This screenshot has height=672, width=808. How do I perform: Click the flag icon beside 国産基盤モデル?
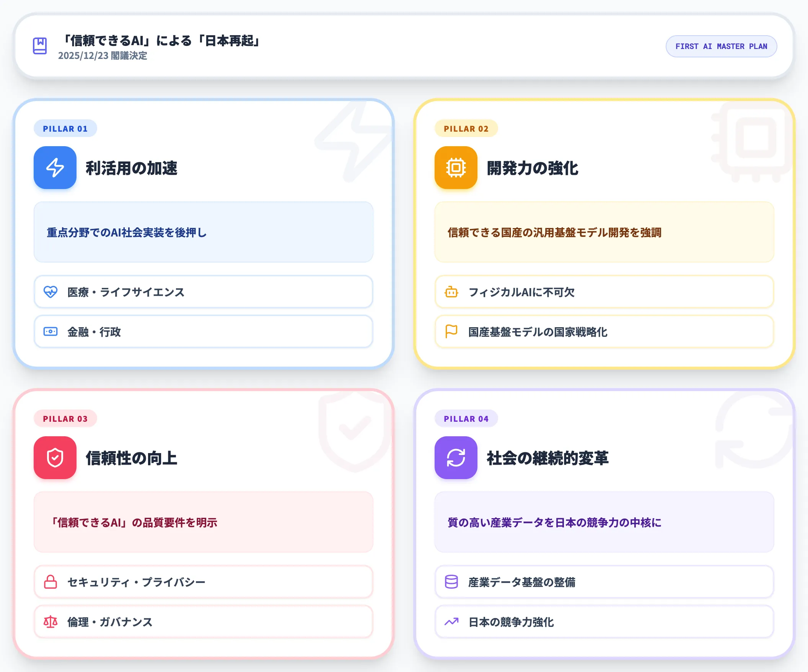[x=451, y=331]
